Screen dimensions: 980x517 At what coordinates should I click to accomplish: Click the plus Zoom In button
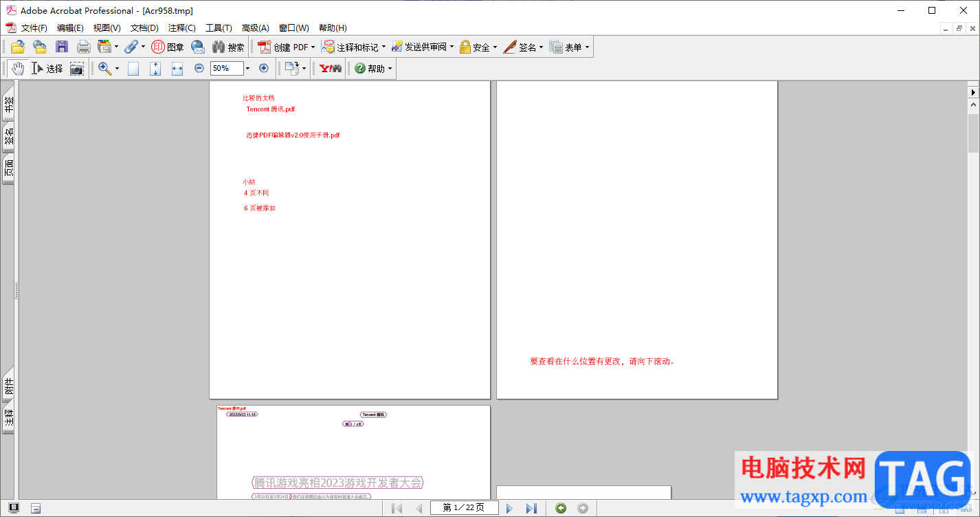[x=263, y=68]
